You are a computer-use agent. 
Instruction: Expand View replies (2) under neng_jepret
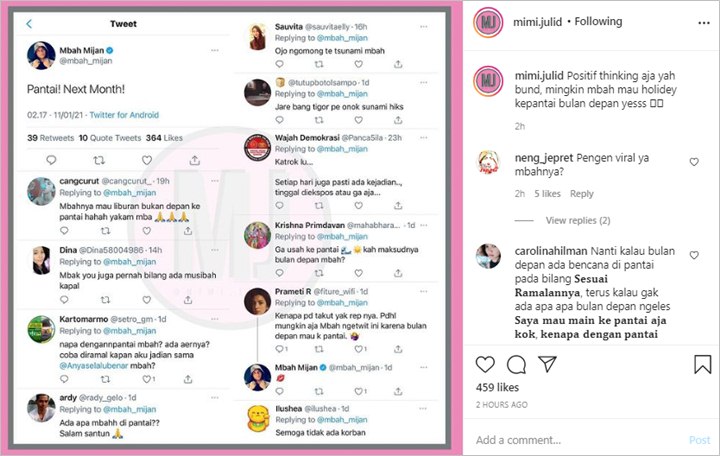tap(578, 220)
